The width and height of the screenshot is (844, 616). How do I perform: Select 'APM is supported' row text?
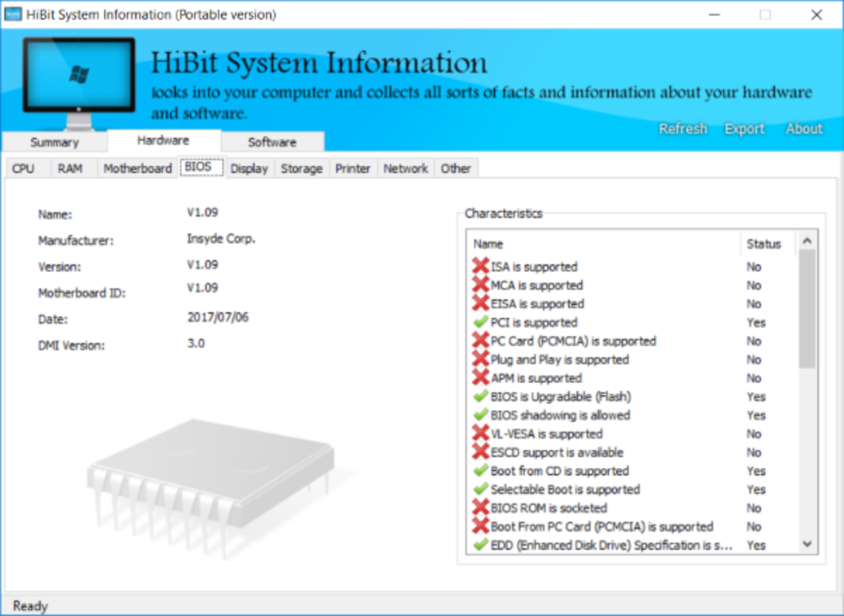point(536,378)
